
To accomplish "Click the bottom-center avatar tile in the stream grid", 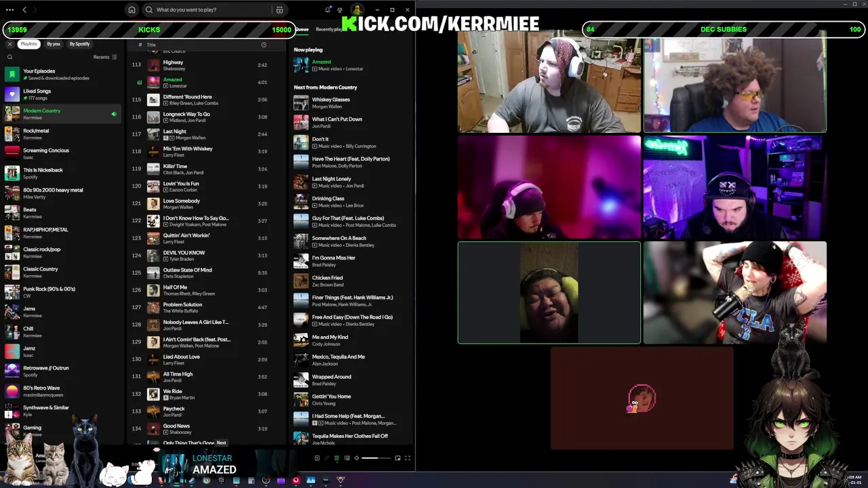I will [x=642, y=399].
